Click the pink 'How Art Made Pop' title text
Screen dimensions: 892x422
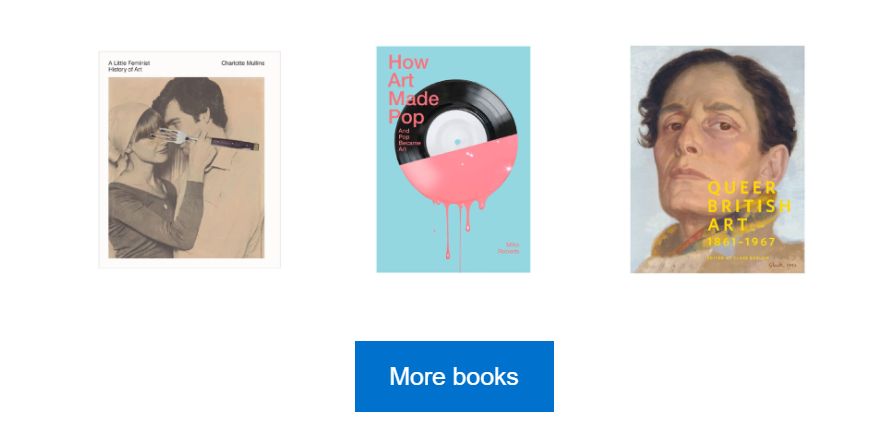click(x=412, y=89)
